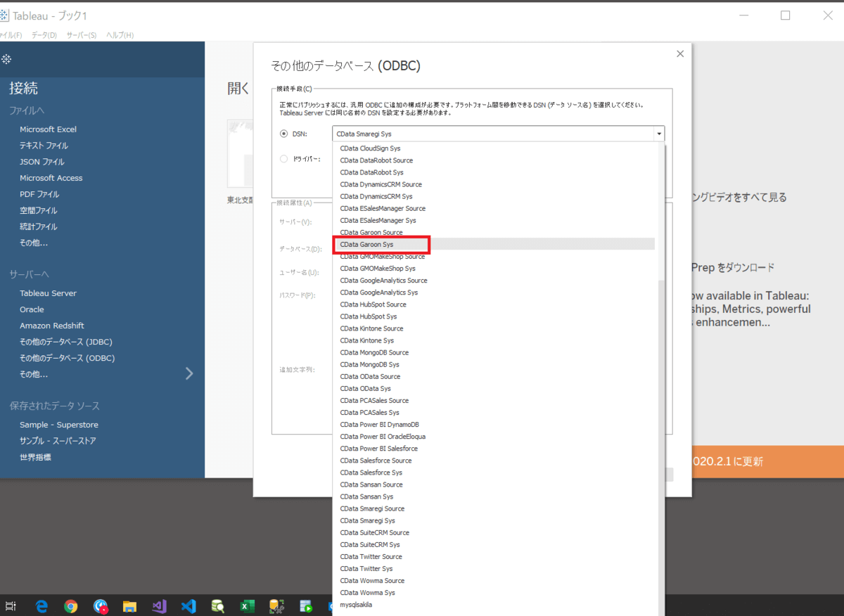The width and height of the screenshot is (844, 616).
Task: Select the DSN radio button
Action: click(x=284, y=134)
